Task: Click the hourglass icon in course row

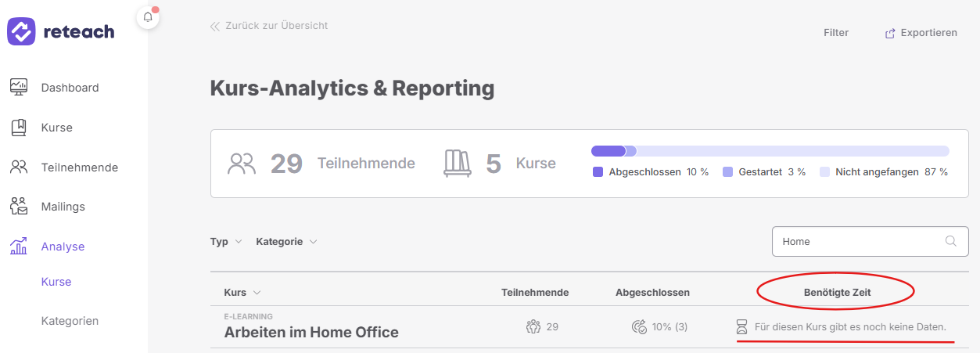Action: [x=741, y=326]
